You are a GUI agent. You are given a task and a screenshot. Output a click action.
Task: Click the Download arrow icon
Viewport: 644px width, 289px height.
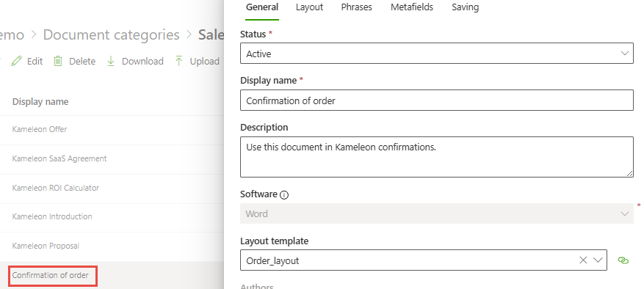tap(110, 61)
